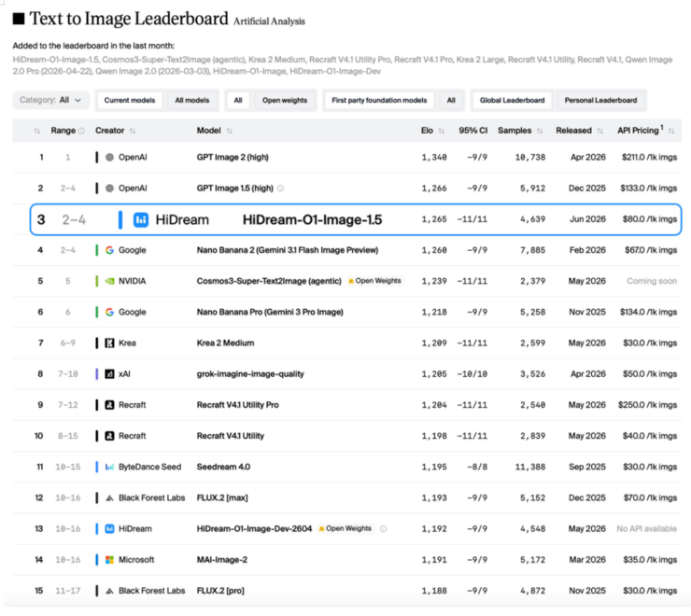691x616 pixels.
Task: Open the Category All dropdown
Action: (50, 100)
